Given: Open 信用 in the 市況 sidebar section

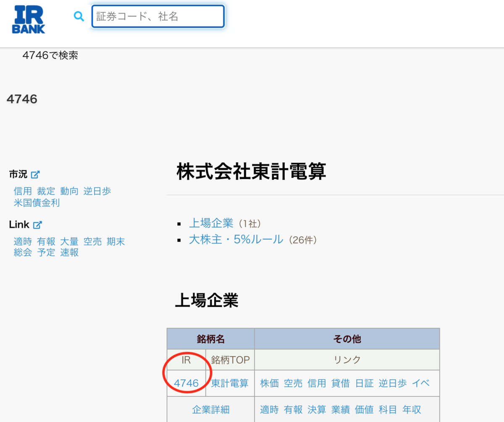Looking at the screenshot, I should click(23, 191).
